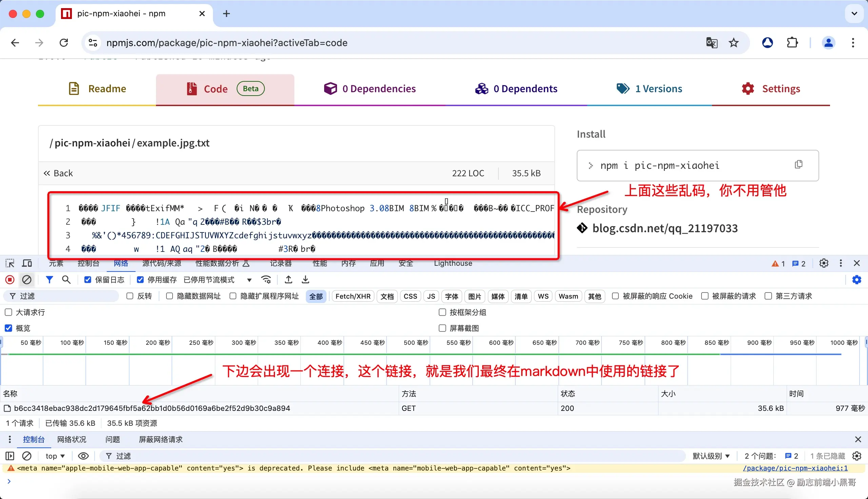Expand the console top context dropdown
This screenshot has height=499, width=868.
point(55,456)
